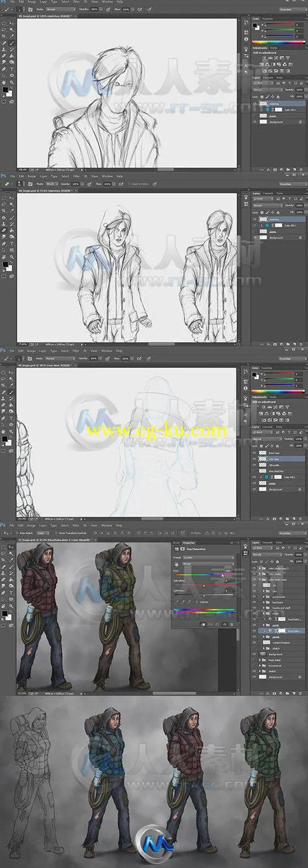Toggle front view layer visibility in the 101% window
Image resolution: width=308 pixels, height=868 pixels.
click(x=254, y=453)
